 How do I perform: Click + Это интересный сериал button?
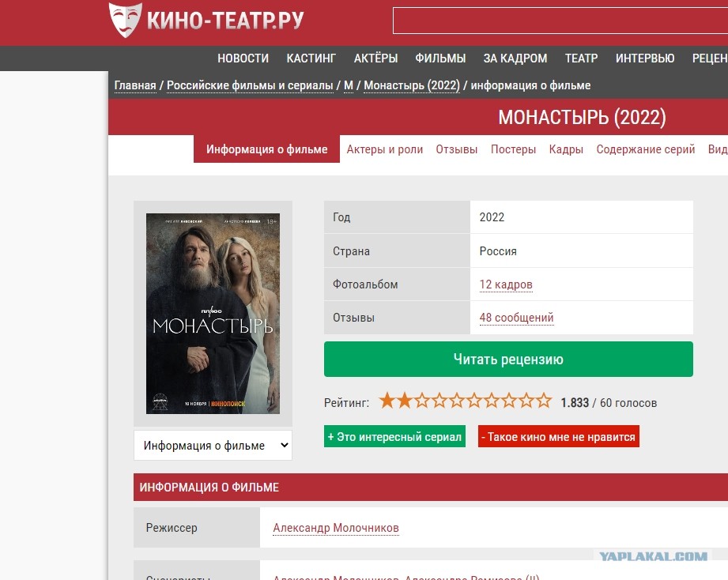(x=394, y=437)
